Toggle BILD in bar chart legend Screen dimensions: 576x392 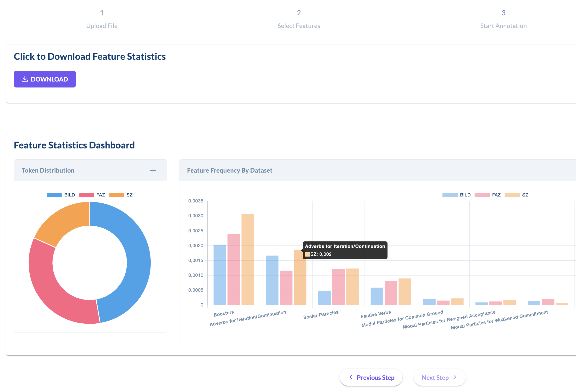[456, 195]
